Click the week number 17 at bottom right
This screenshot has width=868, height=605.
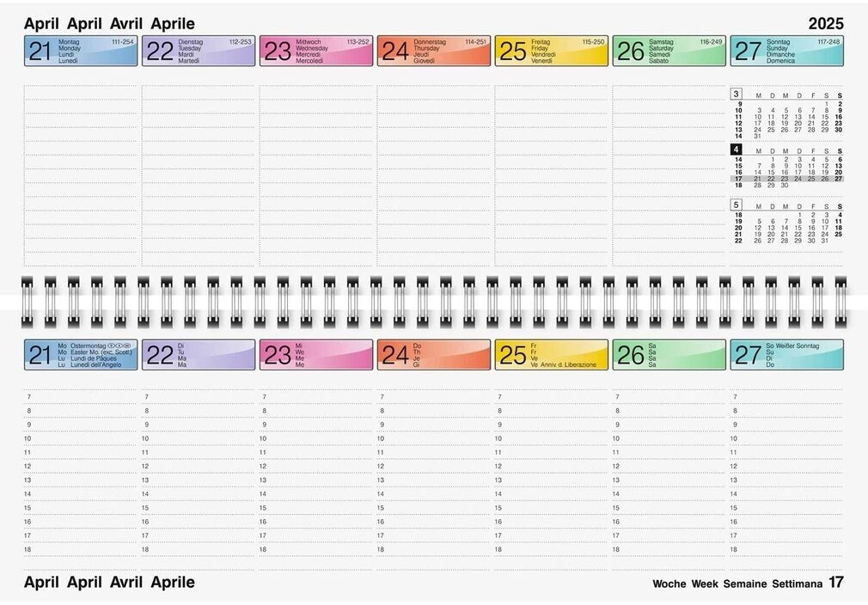836,583
